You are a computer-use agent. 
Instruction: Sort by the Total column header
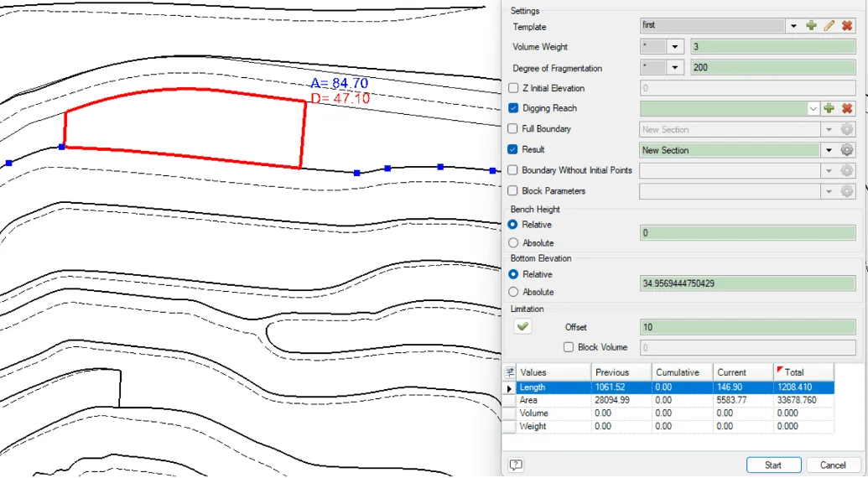pyautogui.click(x=803, y=372)
